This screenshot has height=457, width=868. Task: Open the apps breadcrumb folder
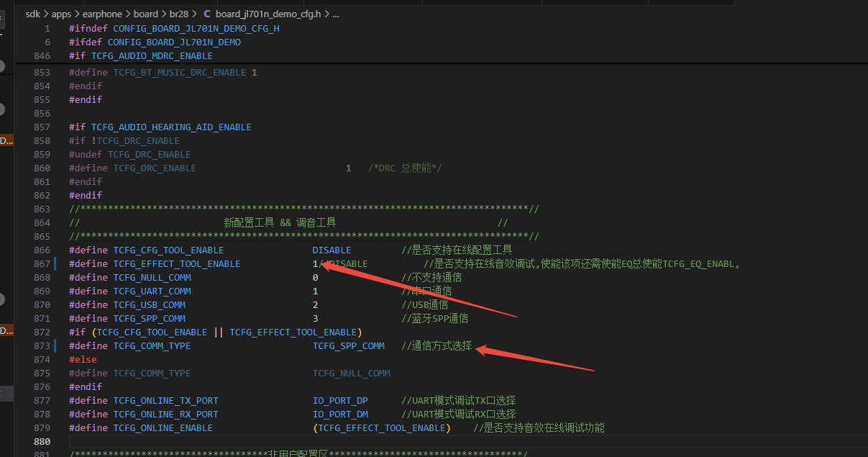point(61,14)
